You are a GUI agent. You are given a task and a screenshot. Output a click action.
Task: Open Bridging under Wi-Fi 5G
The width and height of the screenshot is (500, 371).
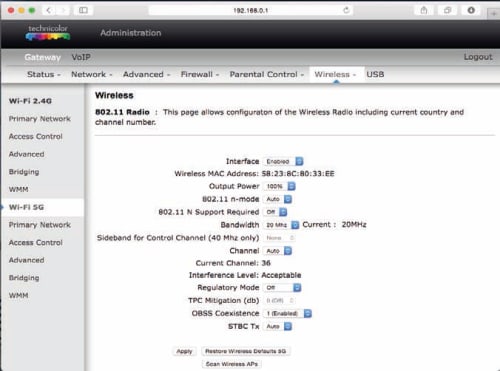point(24,278)
